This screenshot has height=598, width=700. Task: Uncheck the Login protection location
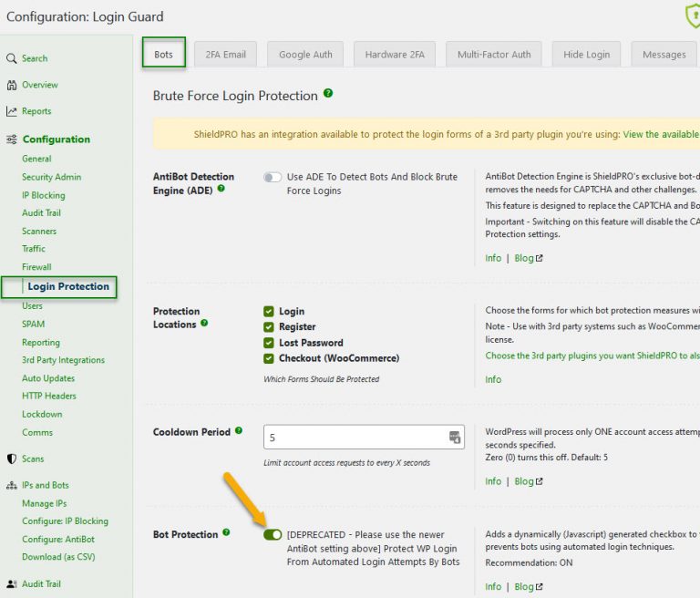(x=268, y=311)
